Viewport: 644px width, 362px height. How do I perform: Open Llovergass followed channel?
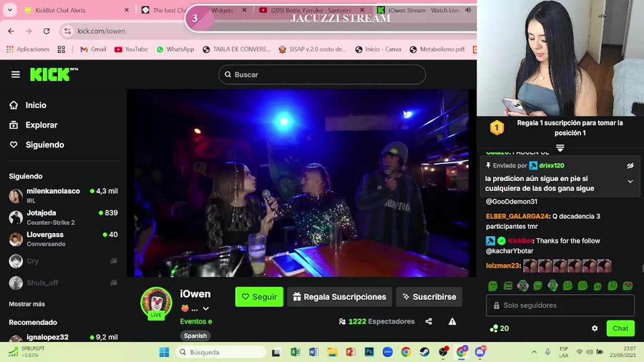pyautogui.click(x=63, y=239)
